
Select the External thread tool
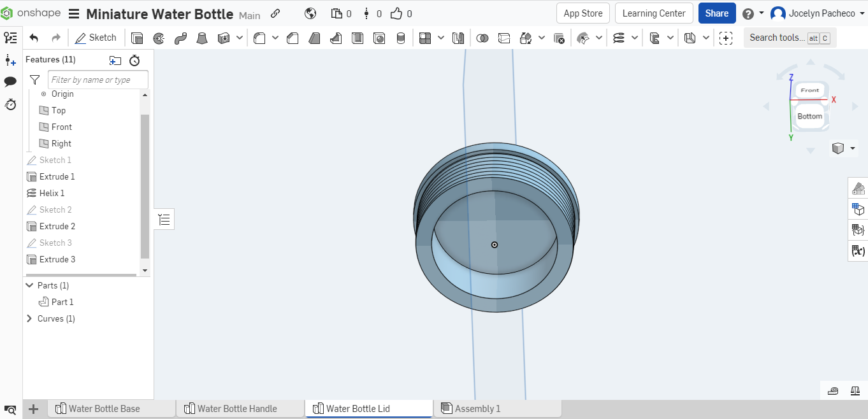coord(401,38)
